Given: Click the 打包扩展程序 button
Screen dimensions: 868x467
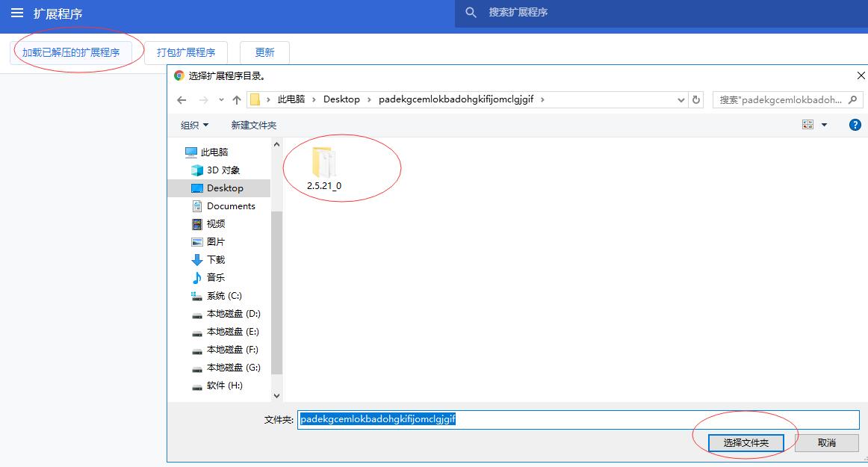Looking at the screenshot, I should (x=186, y=52).
